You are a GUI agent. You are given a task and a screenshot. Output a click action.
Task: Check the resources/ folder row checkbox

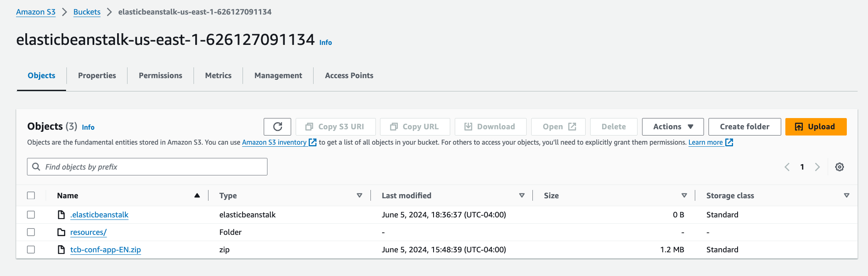(31, 232)
